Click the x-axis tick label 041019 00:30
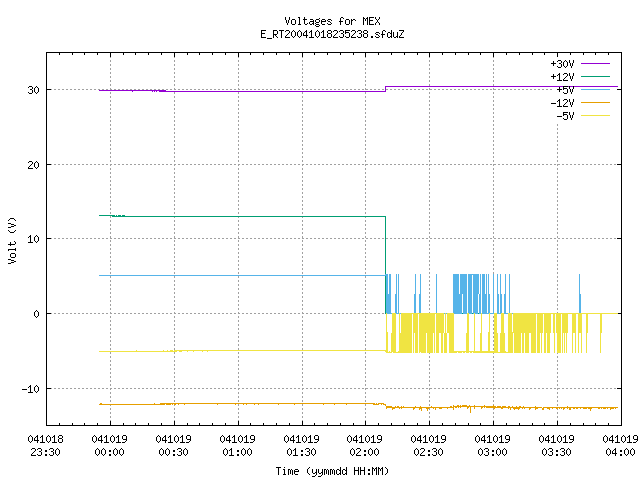This screenshot has height=480, width=640. coord(173,446)
